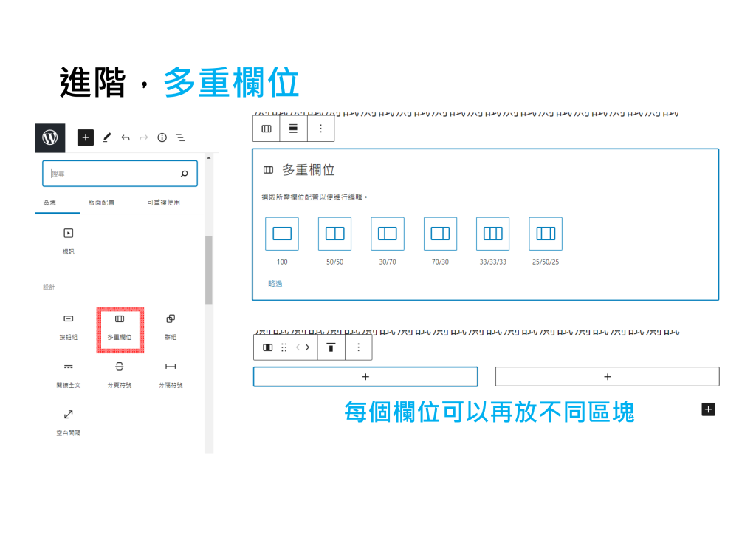The image size is (756, 535).
Task: Insert the 群組 group block
Action: 171,327
